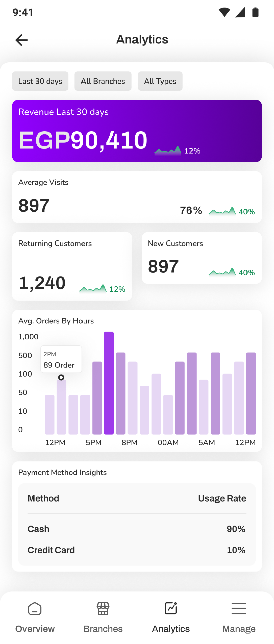Click the EGP90,410 revenue amount
The image size is (274, 644).
coord(83,140)
